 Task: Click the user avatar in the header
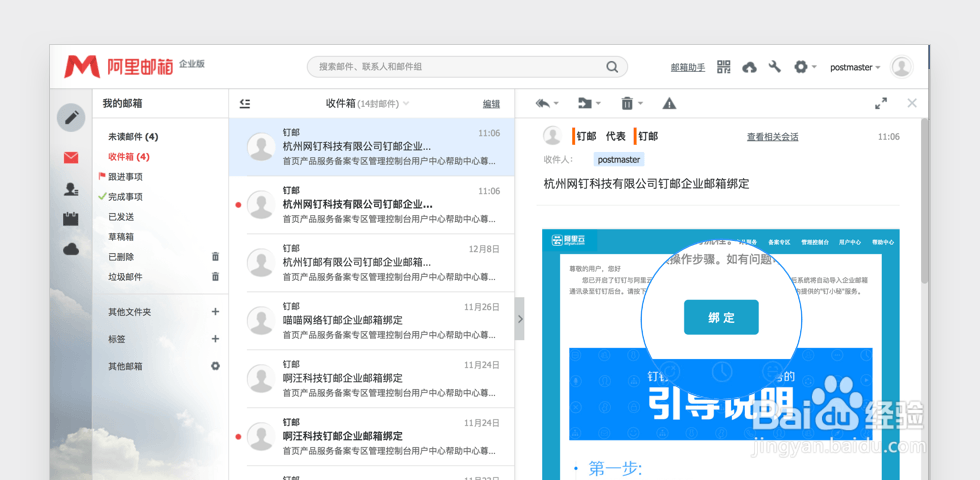tap(901, 67)
